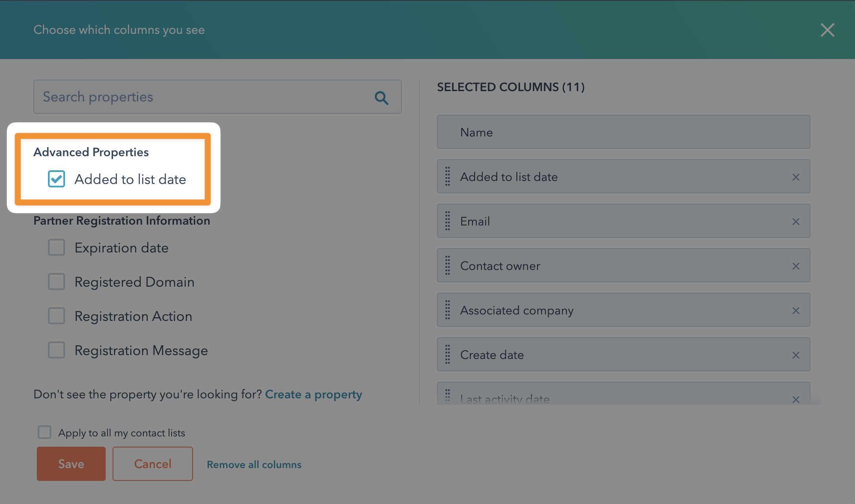Click the Remove all columns link
The width and height of the screenshot is (855, 504).
(x=254, y=464)
